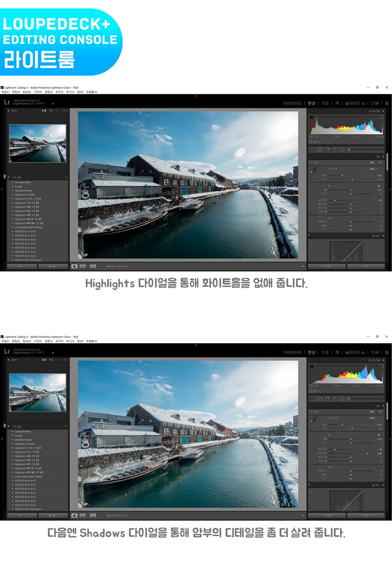392x588 pixels.
Task: Switch treatment to 컬러 in lower window
Action: [372, 412]
